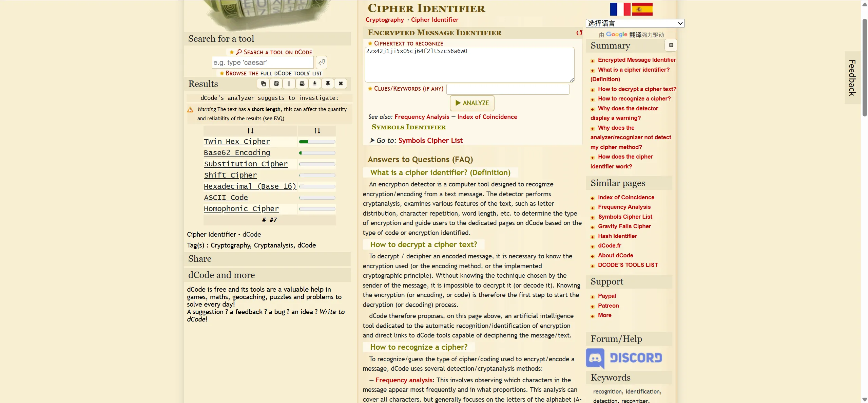Viewport: 868px width, 403px height.
Task: Expand the Share section
Action: tap(200, 259)
